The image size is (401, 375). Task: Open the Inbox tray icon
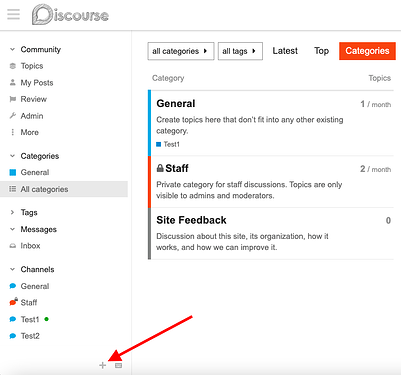(x=13, y=246)
